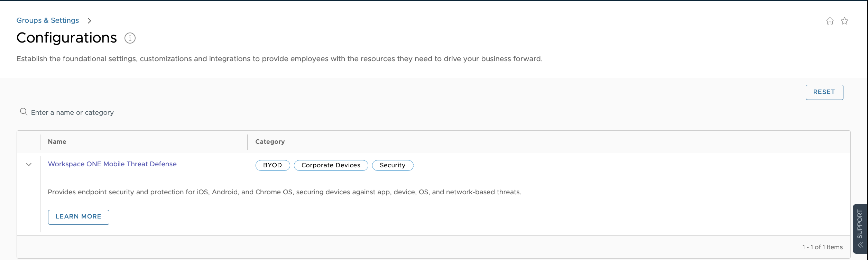The height and width of the screenshot is (260, 868).
Task: Click the info icon next to Configurations
Action: point(130,38)
